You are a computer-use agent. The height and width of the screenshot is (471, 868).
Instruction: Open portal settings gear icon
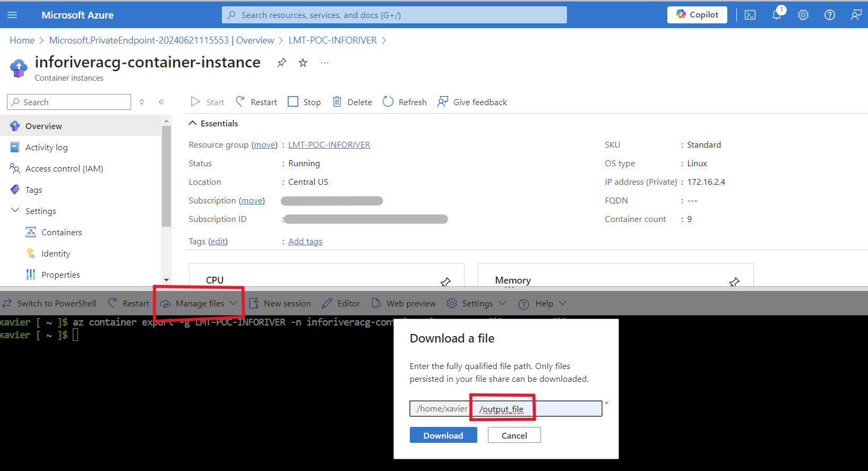803,15
